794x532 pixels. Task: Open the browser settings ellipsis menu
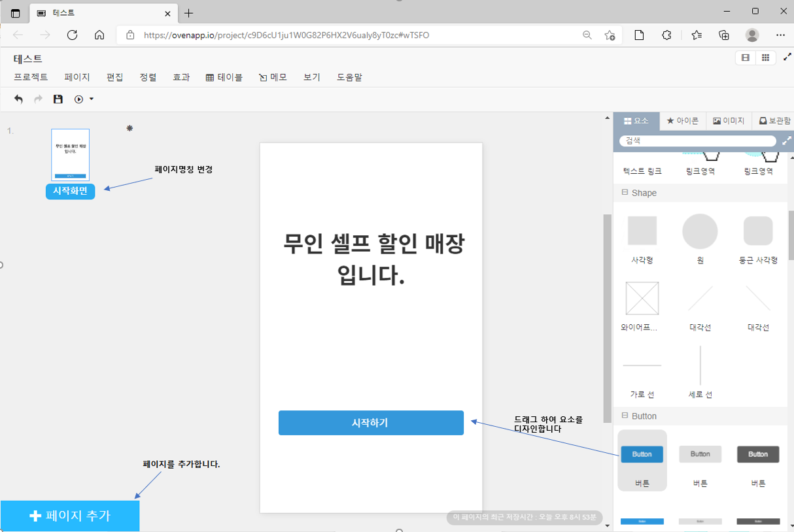click(x=780, y=35)
